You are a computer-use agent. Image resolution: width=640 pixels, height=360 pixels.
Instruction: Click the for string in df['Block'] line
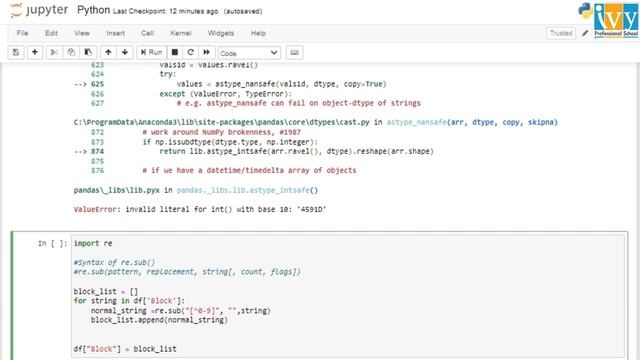(129, 301)
